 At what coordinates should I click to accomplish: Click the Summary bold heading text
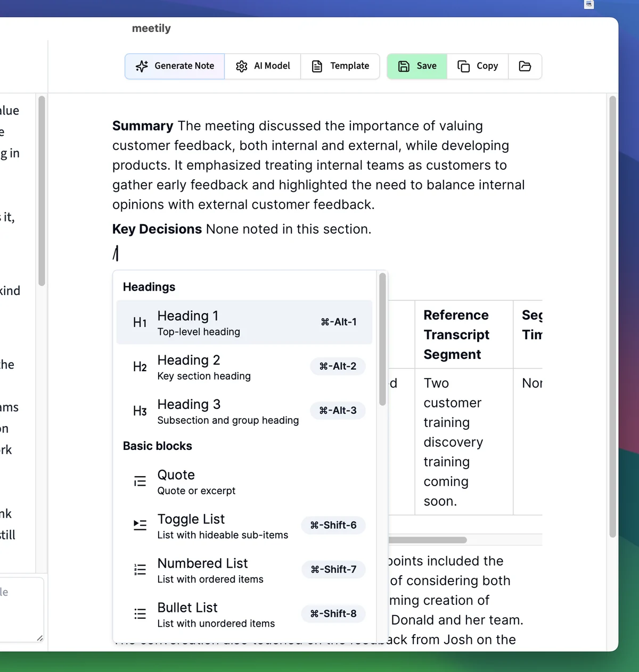click(x=143, y=126)
